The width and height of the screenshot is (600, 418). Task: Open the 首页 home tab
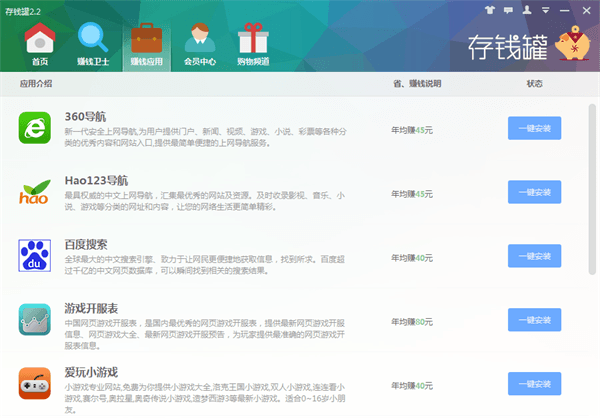coord(39,43)
